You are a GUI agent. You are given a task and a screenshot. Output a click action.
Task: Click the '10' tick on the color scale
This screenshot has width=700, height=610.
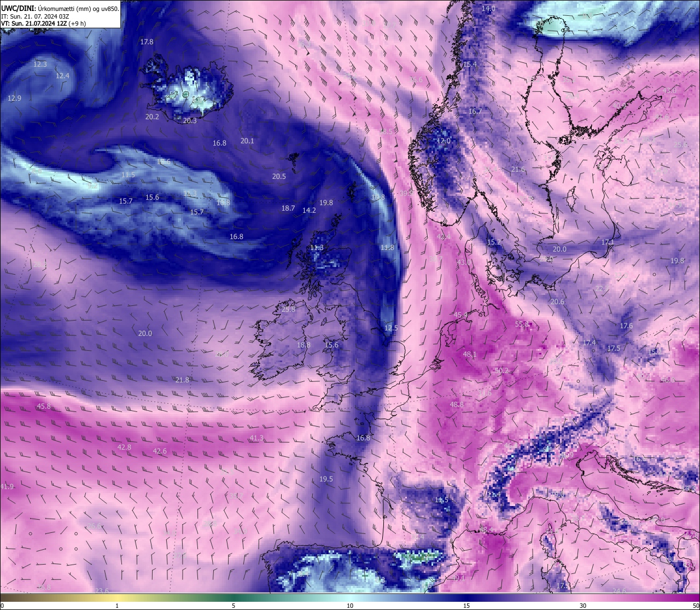point(350,606)
